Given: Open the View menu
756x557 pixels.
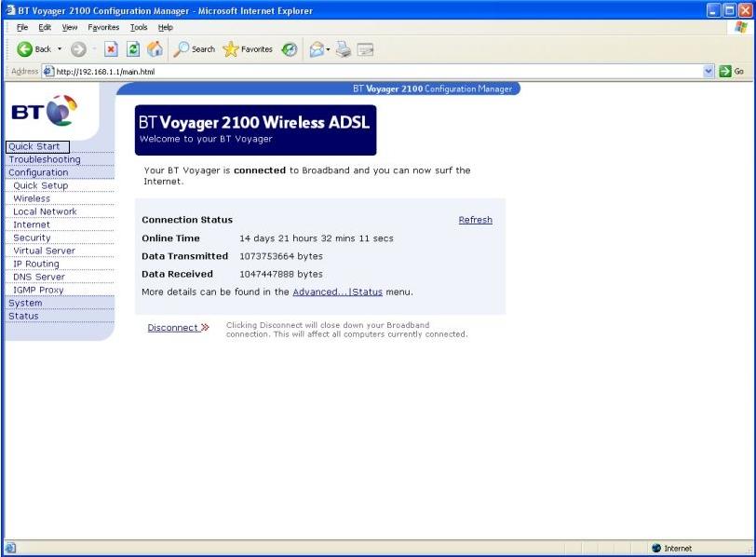Looking at the screenshot, I should [70, 28].
